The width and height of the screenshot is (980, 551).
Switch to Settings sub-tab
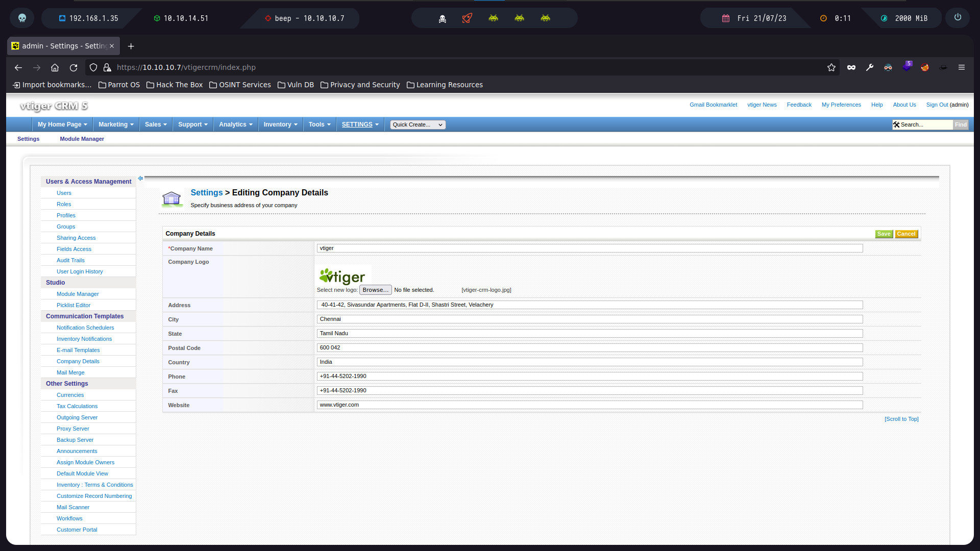pyautogui.click(x=28, y=139)
